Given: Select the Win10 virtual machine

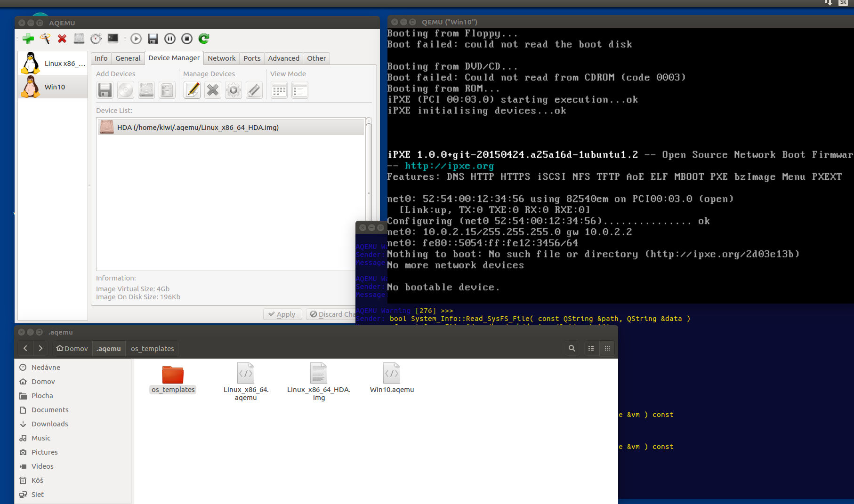Looking at the screenshot, I should point(53,87).
